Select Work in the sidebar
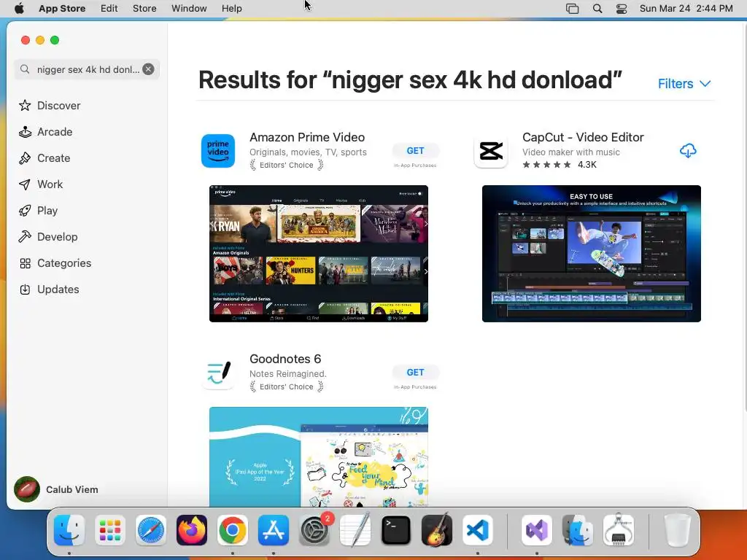 (41, 184)
